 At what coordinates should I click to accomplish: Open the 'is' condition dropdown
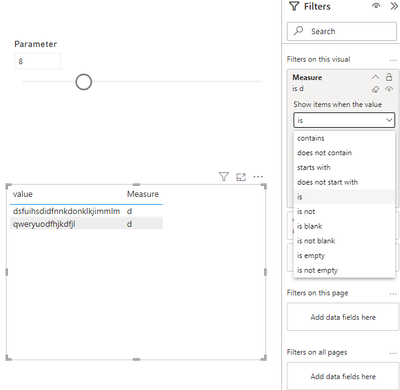pos(344,120)
